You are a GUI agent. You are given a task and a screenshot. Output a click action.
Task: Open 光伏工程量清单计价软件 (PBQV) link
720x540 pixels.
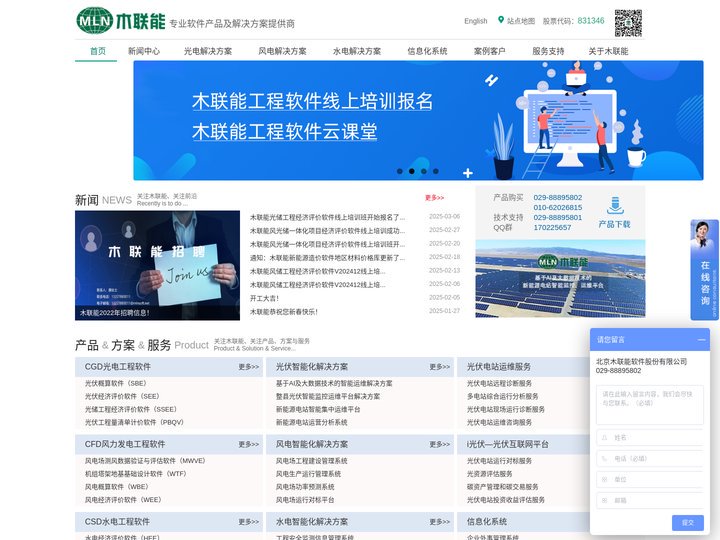click(134, 422)
